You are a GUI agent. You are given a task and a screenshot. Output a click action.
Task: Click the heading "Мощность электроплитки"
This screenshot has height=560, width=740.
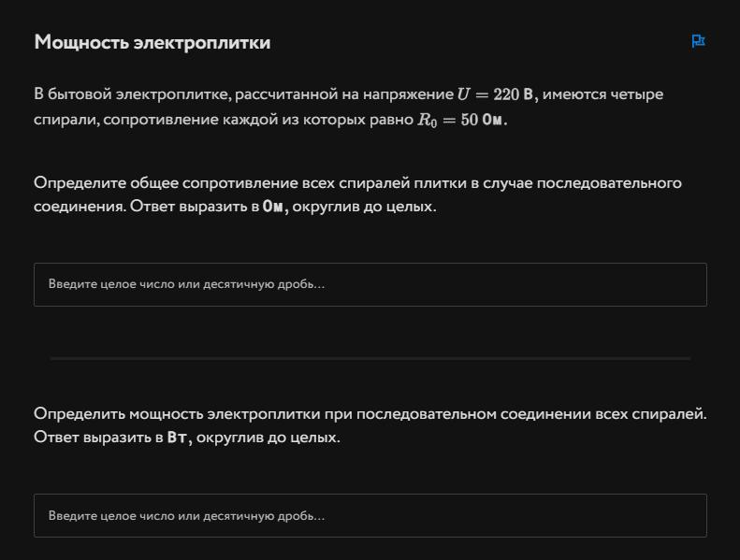[x=152, y=42]
